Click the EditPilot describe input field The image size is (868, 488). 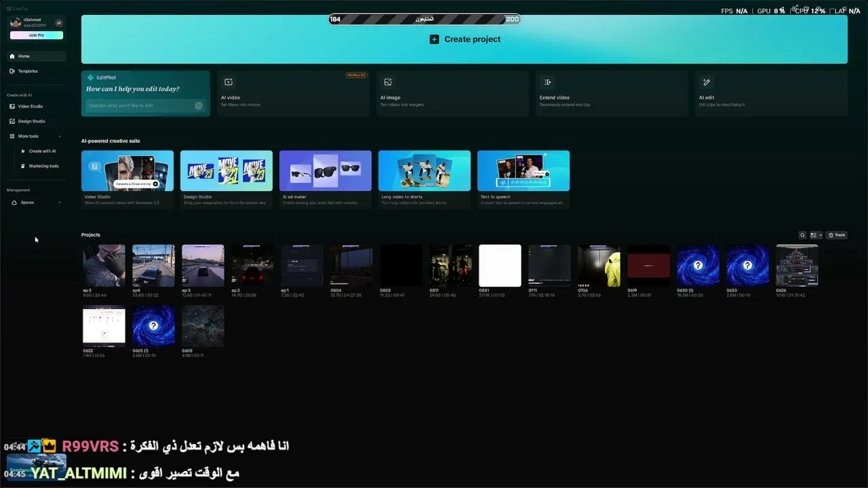[x=145, y=106]
